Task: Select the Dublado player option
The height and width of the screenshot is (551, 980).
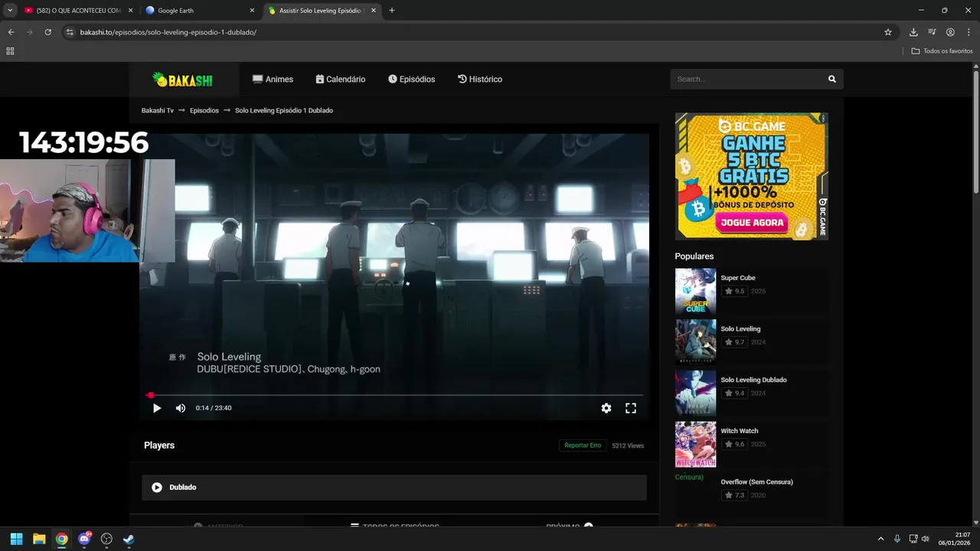Action: 394,487
